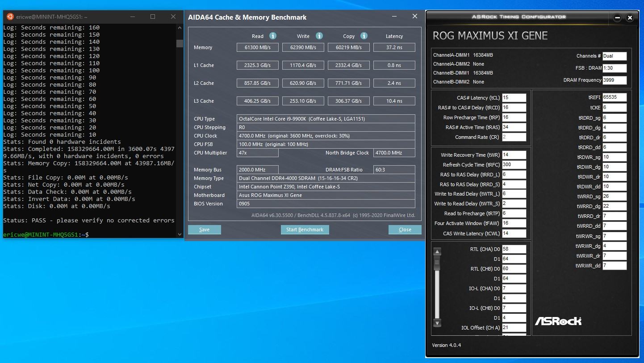Click the Read info icon in AIDA64
The height and width of the screenshot is (363, 644).
coord(272,36)
